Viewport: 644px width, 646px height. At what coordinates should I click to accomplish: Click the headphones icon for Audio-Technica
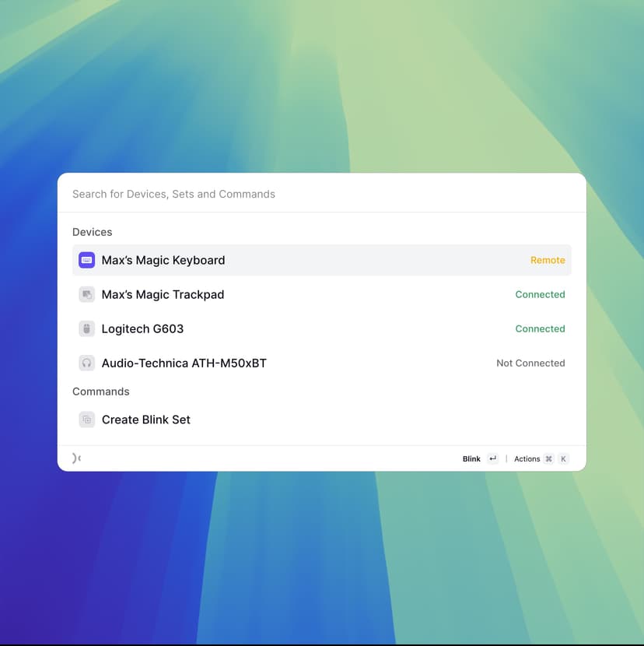[86, 363]
